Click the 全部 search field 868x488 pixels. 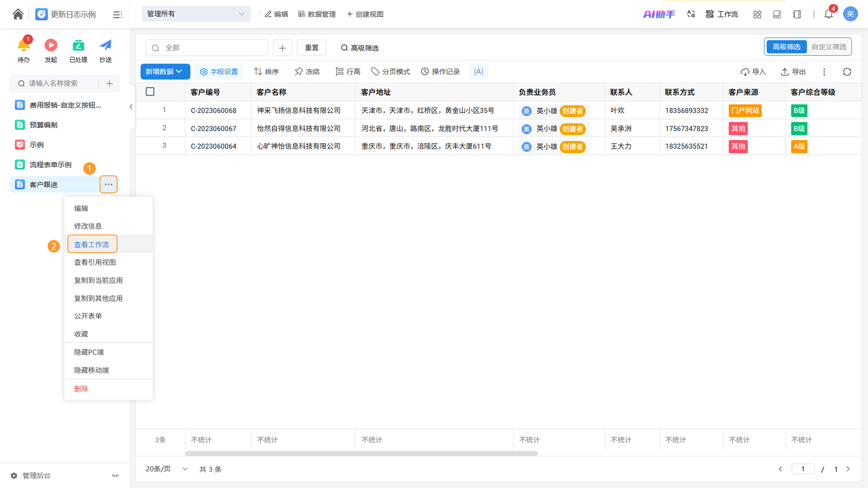(x=207, y=48)
